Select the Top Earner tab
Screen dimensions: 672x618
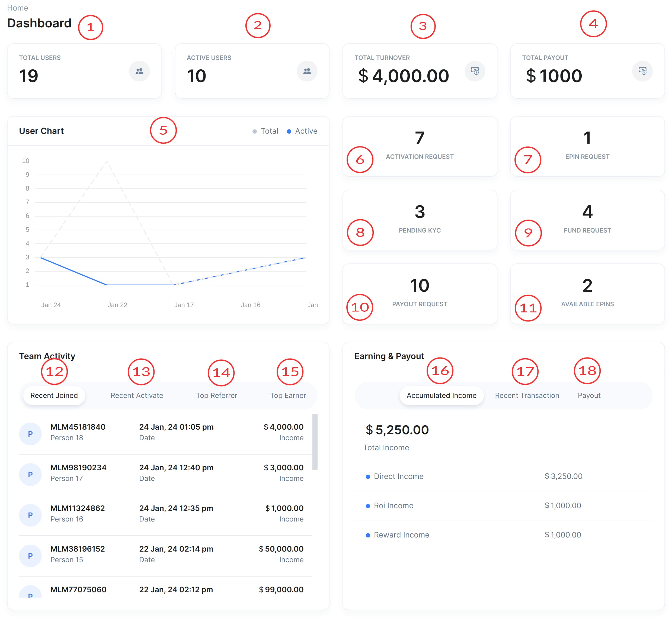[x=288, y=395]
